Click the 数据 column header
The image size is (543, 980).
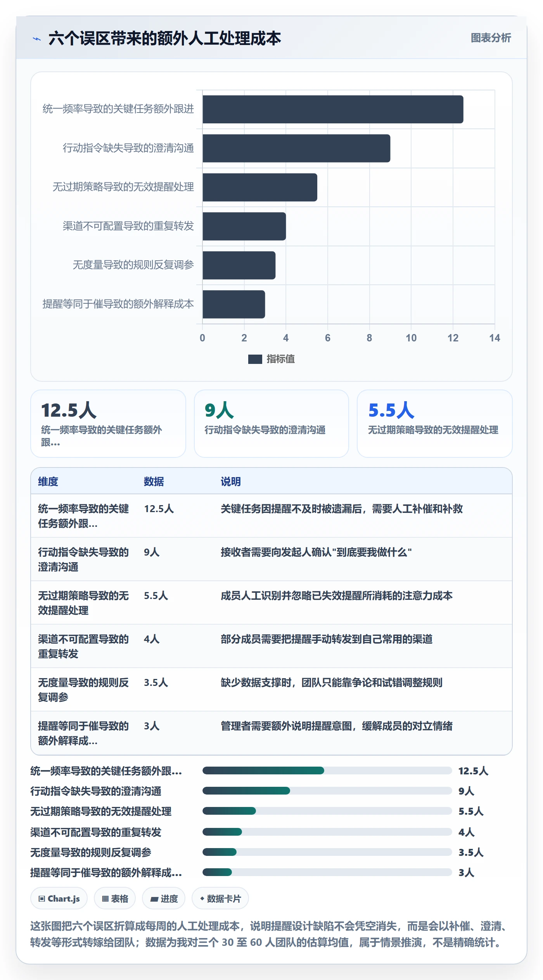click(154, 481)
